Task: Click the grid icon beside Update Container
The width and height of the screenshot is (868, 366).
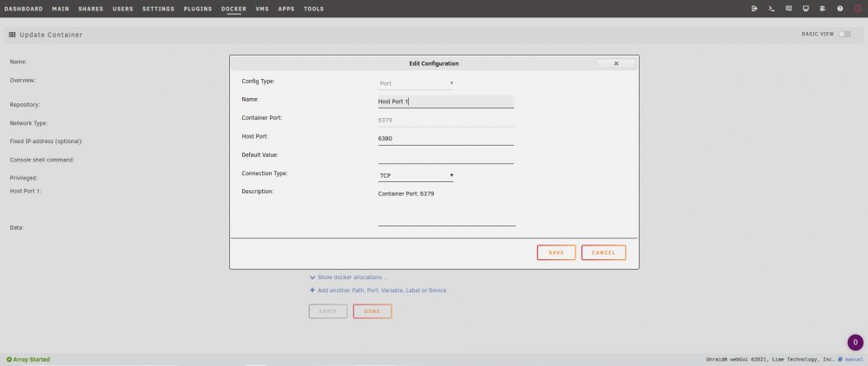Action: 12,35
